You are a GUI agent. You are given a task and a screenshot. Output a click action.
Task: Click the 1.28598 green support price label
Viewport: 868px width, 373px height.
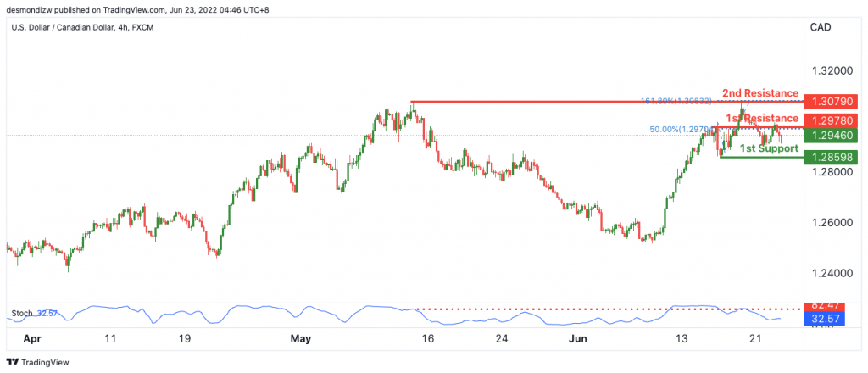point(832,157)
